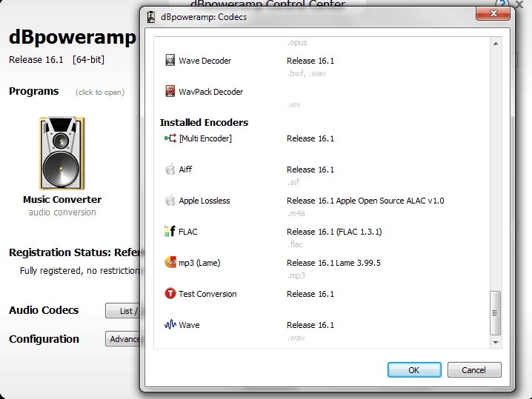This screenshot has width=532, height=399.
Task: Select the Wave encoder label
Action: tap(189, 325)
